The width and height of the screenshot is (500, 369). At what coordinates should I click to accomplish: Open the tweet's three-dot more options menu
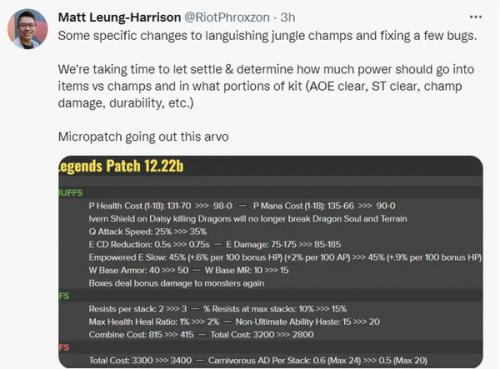tap(475, 17)
